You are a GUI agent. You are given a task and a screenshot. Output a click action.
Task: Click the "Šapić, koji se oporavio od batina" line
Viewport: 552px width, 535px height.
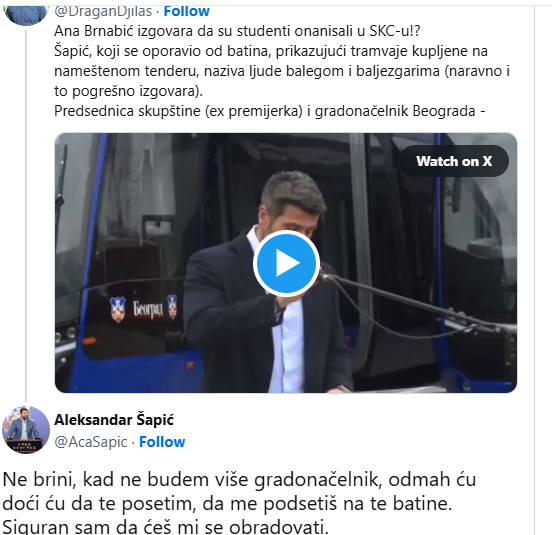[271, 51]
